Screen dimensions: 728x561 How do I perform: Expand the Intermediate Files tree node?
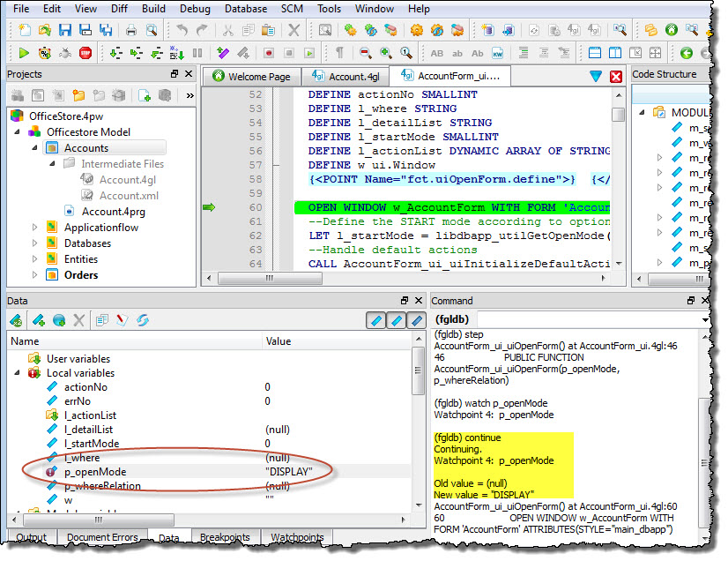[53, 163]
